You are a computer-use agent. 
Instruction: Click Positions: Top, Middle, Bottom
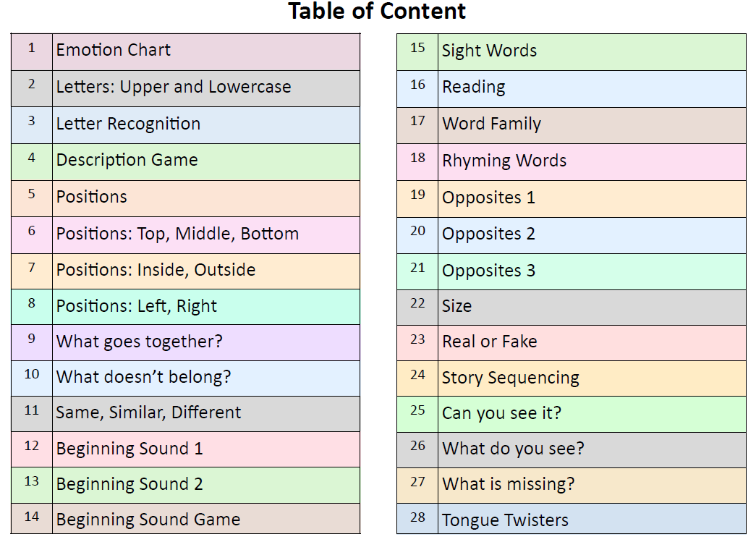pyautogui.click(x=177, y=234)
